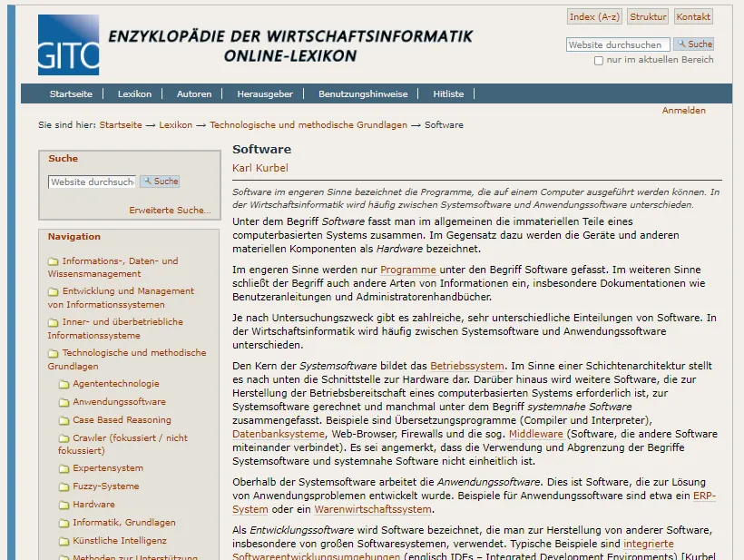Open the Warenwirtschaftssystem link
Viewport: 744px width, 560px height.
pyautogui.click(x=373, y=509)
